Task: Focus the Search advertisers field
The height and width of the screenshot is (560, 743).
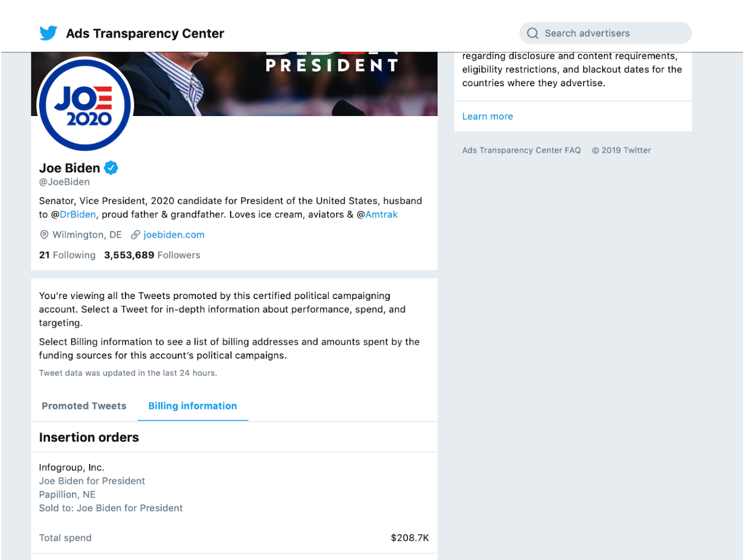Action: pyautogui.click(x=606, y=33)
